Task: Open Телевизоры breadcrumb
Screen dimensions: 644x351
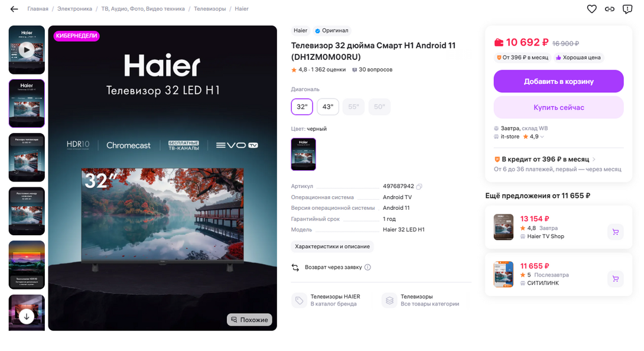Action: coord(210,9)
